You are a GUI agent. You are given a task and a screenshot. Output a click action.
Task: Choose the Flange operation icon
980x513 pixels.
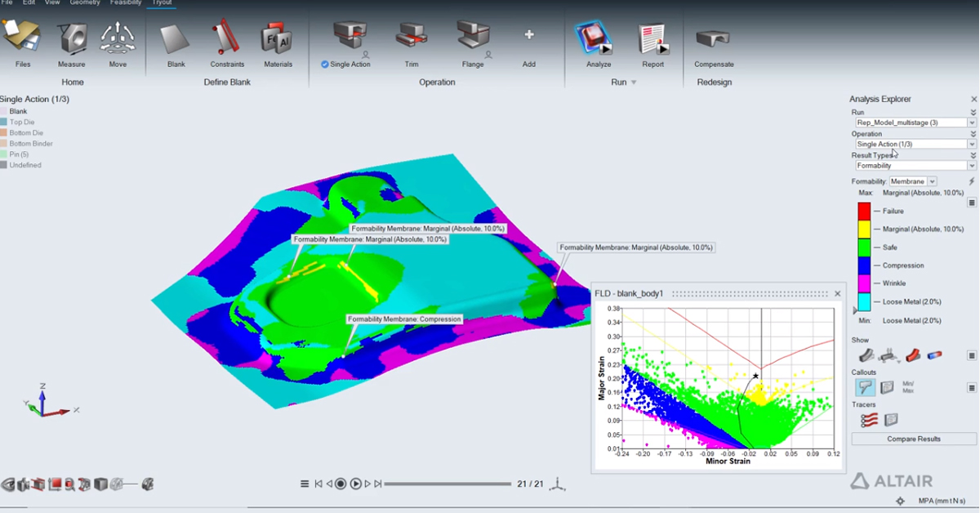(x=473, y=36)
